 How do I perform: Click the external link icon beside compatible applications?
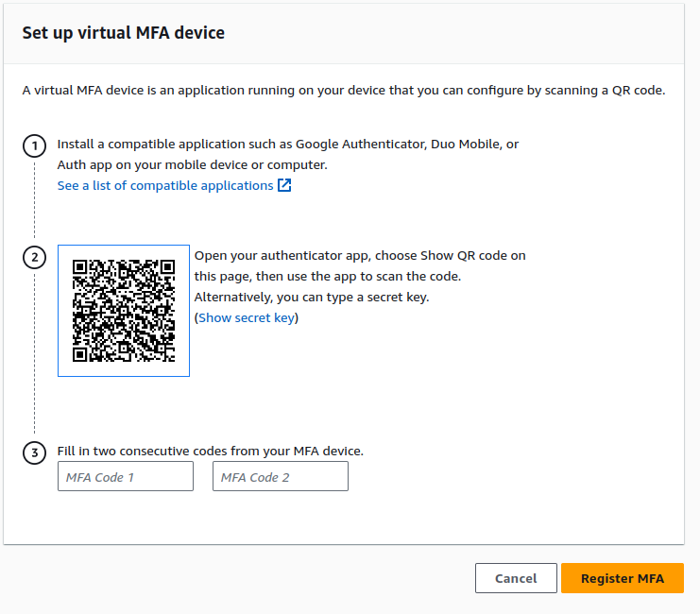284,186
